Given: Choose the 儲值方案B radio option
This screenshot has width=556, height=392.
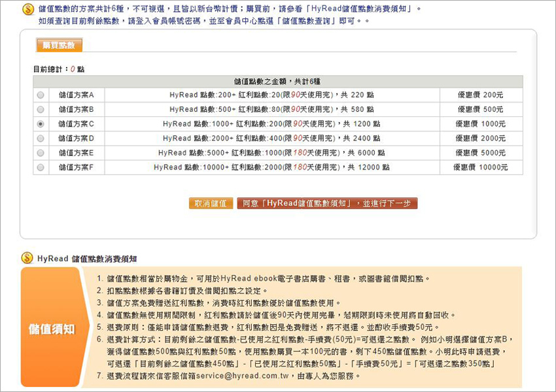Looking at the screenshot, I should pyautogui.click(x=41, y=110).
